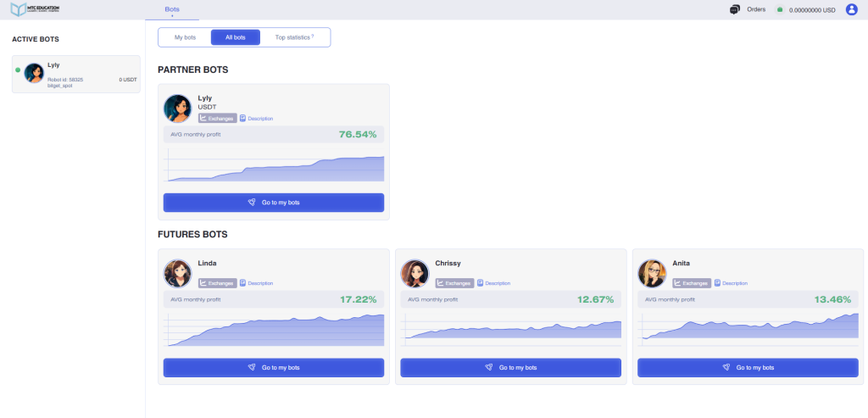Click Anita's bot avatar
868x418 pixels.
(x=653, y=273)
